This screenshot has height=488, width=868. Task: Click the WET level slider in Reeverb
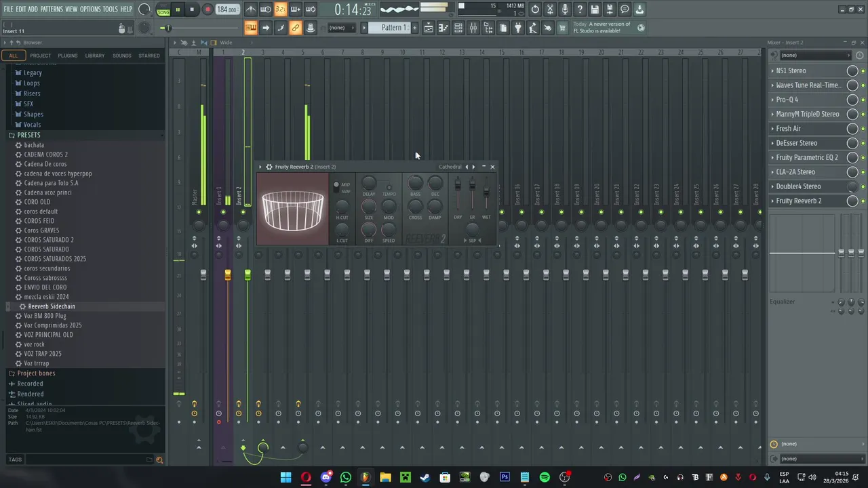point(486,192)
